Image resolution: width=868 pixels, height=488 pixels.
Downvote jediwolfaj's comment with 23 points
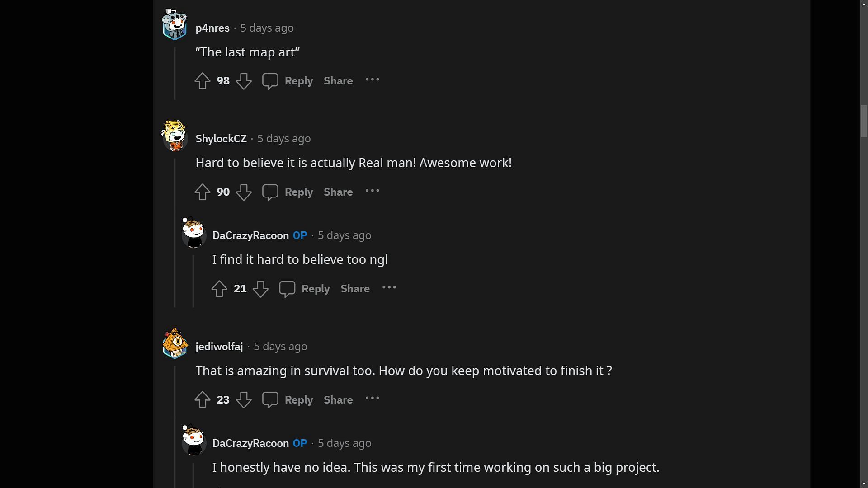click(244, 400)
